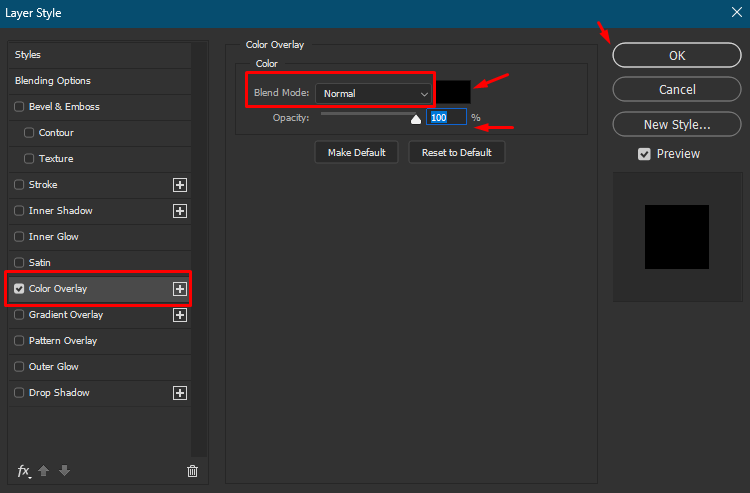Select the Satin effect label
This screenshot has width=750, height=493.
[x=40, y=263]
